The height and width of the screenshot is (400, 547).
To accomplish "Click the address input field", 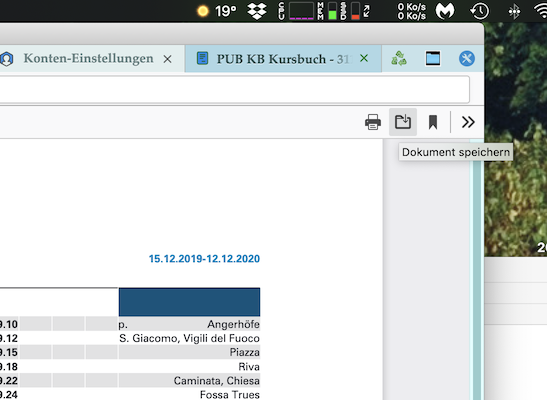I will pos(234,89).
